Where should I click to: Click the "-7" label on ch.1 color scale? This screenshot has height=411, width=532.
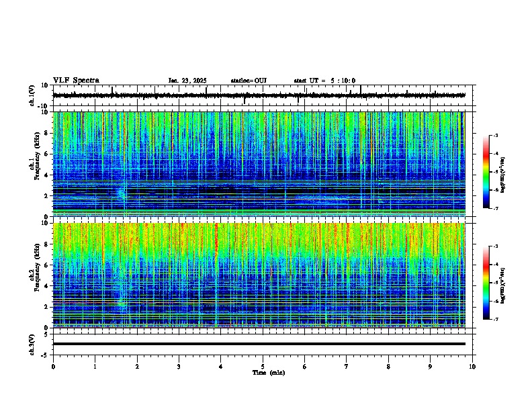point(496,208)
